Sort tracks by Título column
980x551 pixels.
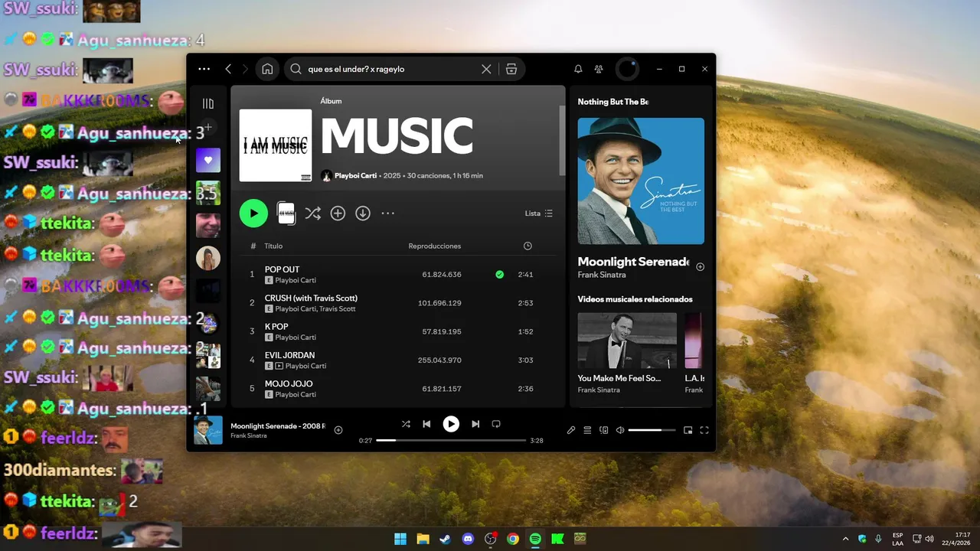[273, 246]
